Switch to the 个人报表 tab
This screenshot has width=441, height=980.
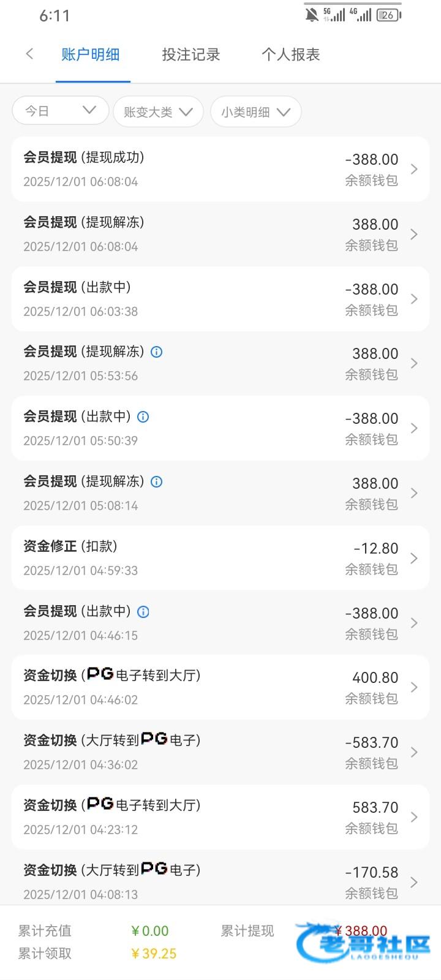[x=291, y=55]
